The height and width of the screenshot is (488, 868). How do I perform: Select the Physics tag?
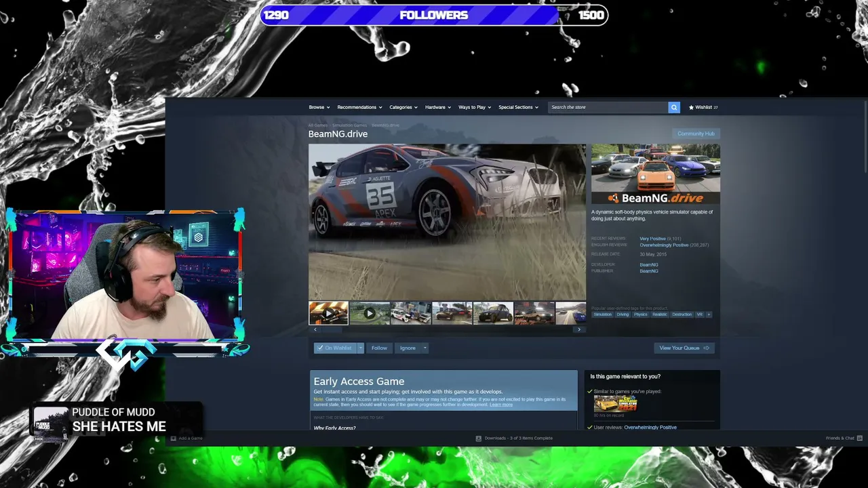tap(641, 314)
